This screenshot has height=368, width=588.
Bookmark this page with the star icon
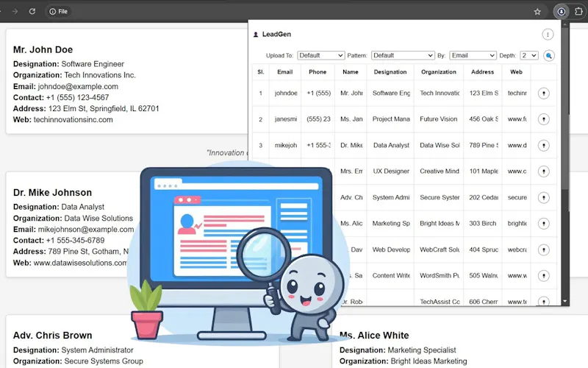537,12
